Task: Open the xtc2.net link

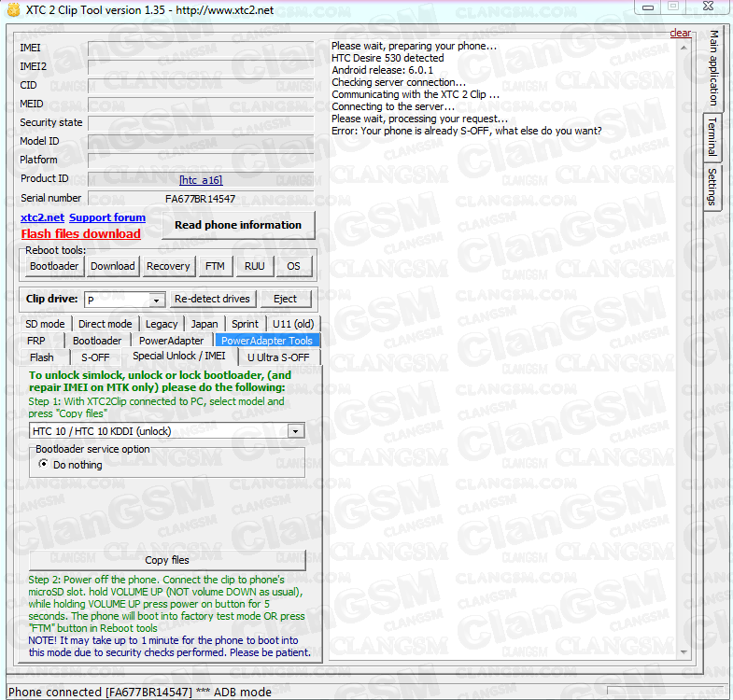Action: (x=42, y=217)
